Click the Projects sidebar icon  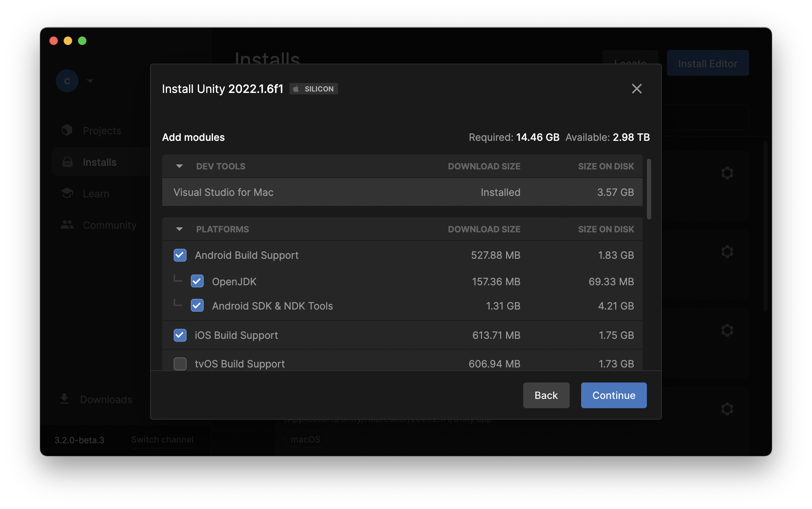coord(67,130)
